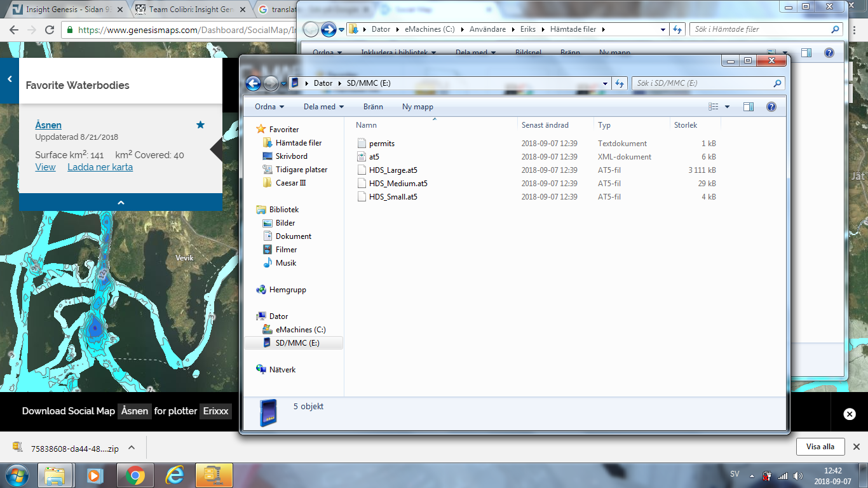Open the Caesar III folder shortcut
868x488 pixels.
[291, 183]
